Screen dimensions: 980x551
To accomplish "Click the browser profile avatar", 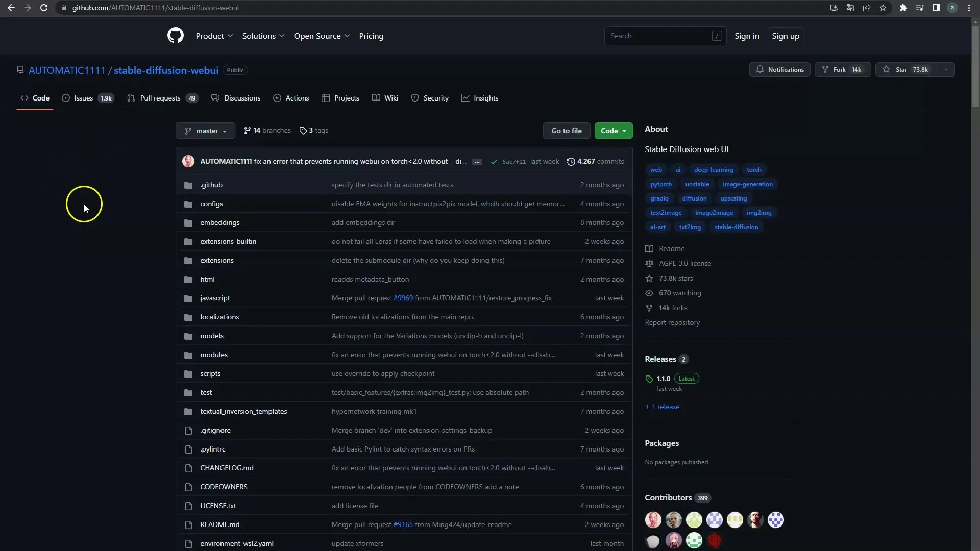I will pyautogui.click(x=952, y=8).
